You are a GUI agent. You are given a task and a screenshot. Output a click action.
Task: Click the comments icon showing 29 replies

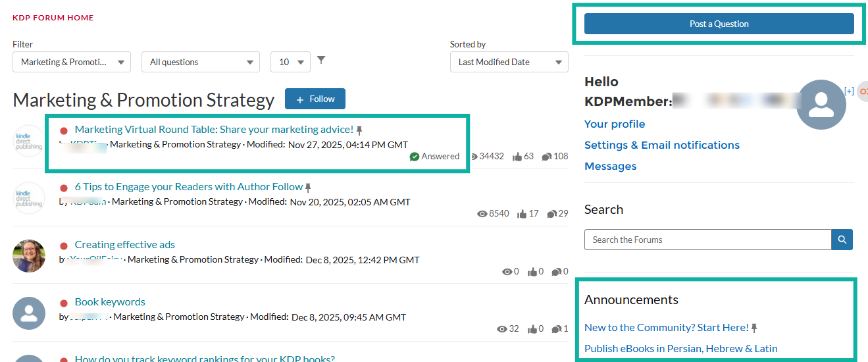pyautogui.click(x=551, y=214)
